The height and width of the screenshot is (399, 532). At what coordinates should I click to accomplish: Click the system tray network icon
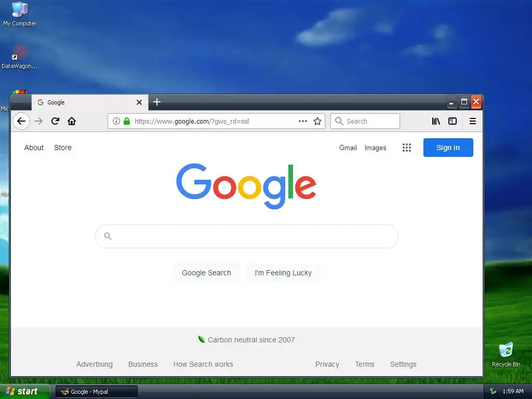(x=493, y=391)
